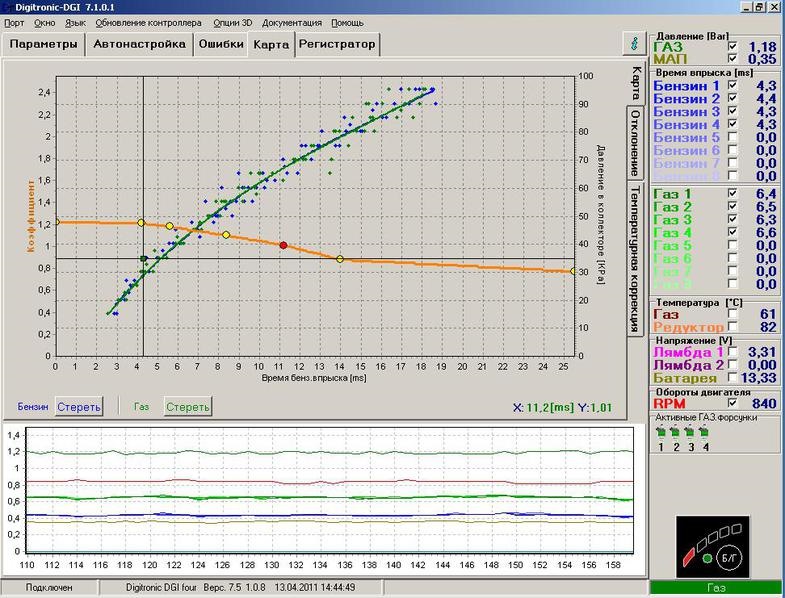785x598 pixels.
Task: Click active gas injector 4 icon
Action: 704,431
